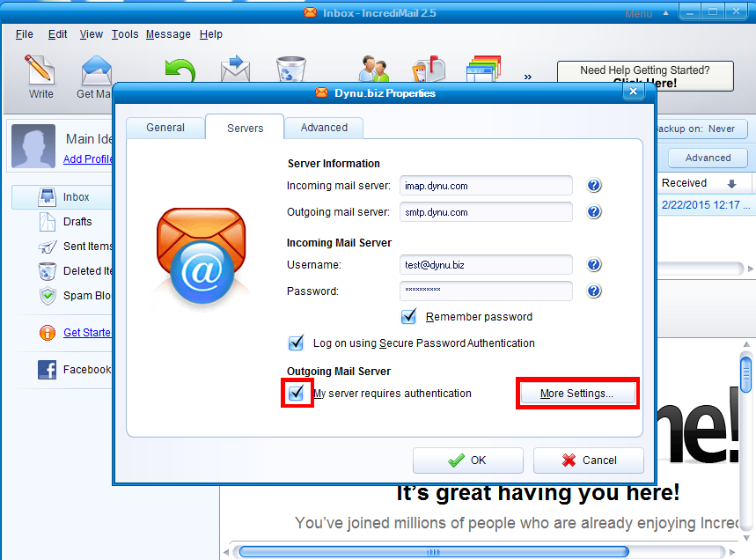This screenshot has width=756, height=560.
Task: Close the Dynu.biz Properties dialog
Action: (x=633, y=92)
